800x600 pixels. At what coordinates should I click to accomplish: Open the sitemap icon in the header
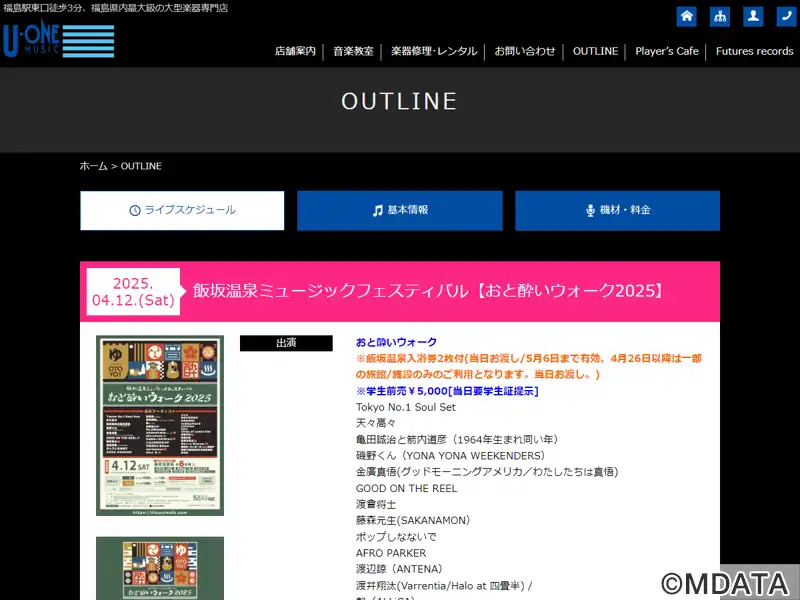click(720, 16)
